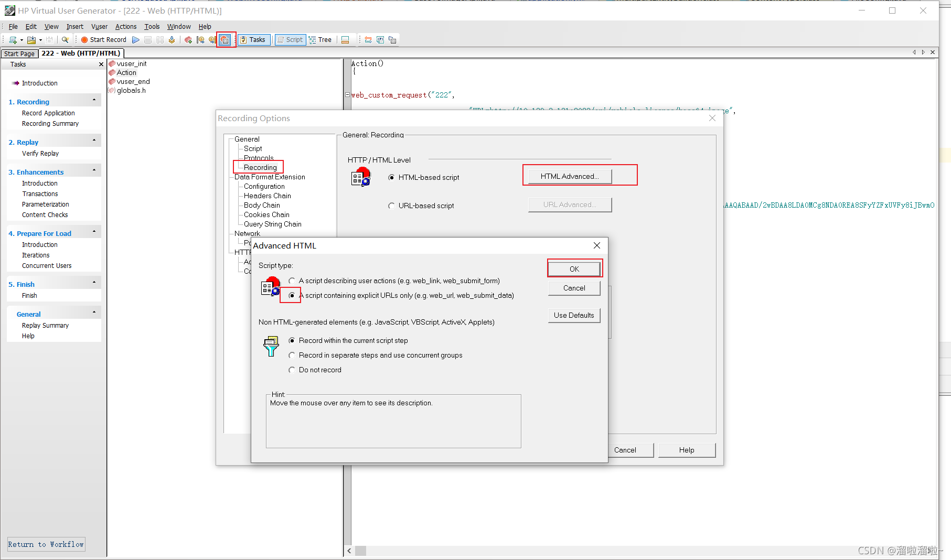Open dropdown arrow beside Open Script icon
This screenshot has width=951, height=560.
coord(40,40)
